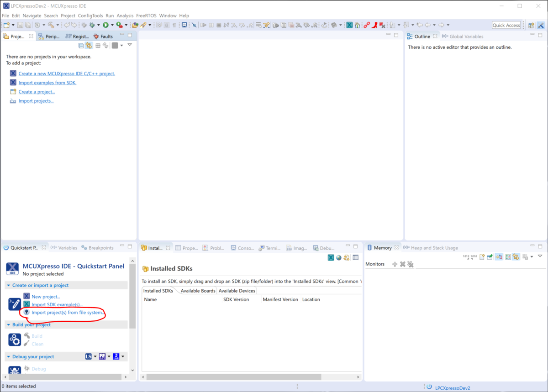Switch to the Global Variables tab

point(462,37)
